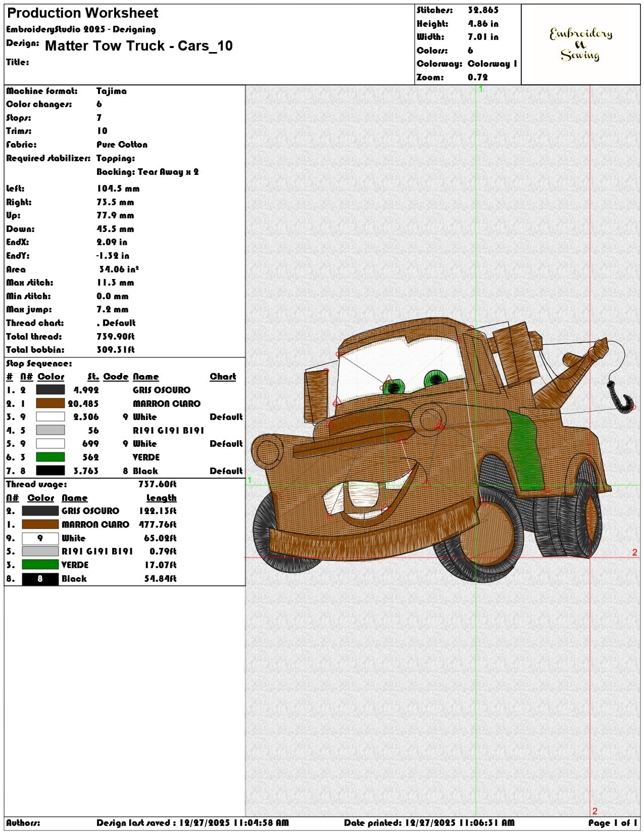The image size is (644, 834).
Task: Click the design name Matter Tow Truck - Cars_10
Action: coord(139,46)
